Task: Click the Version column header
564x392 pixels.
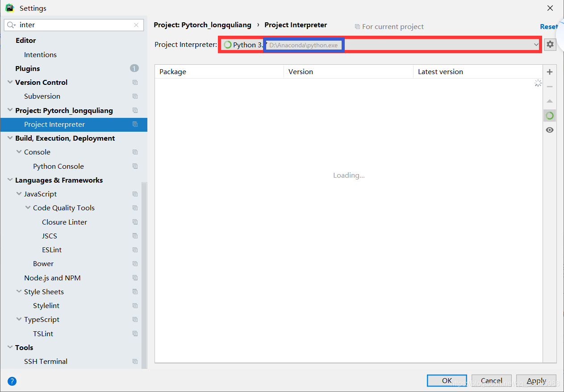Action: point(348,72)
